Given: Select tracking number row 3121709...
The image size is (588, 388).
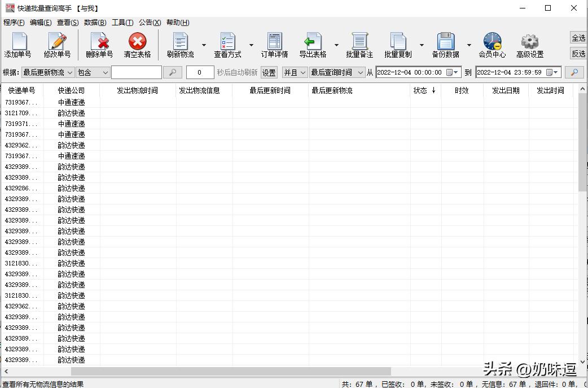Looking at the screenshot, I should pyautogui.click(x=21, y=113).
